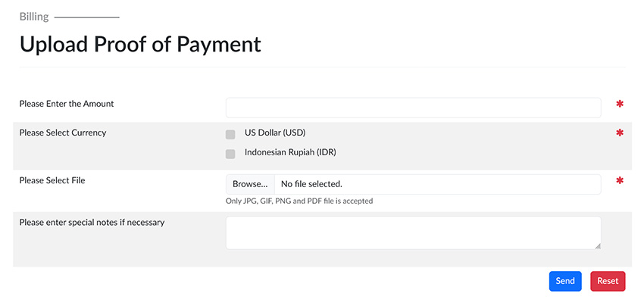Viewport: 644px width, 303px height.
Task: Clear the form with Reset button
Action: (x=608, y=281)
